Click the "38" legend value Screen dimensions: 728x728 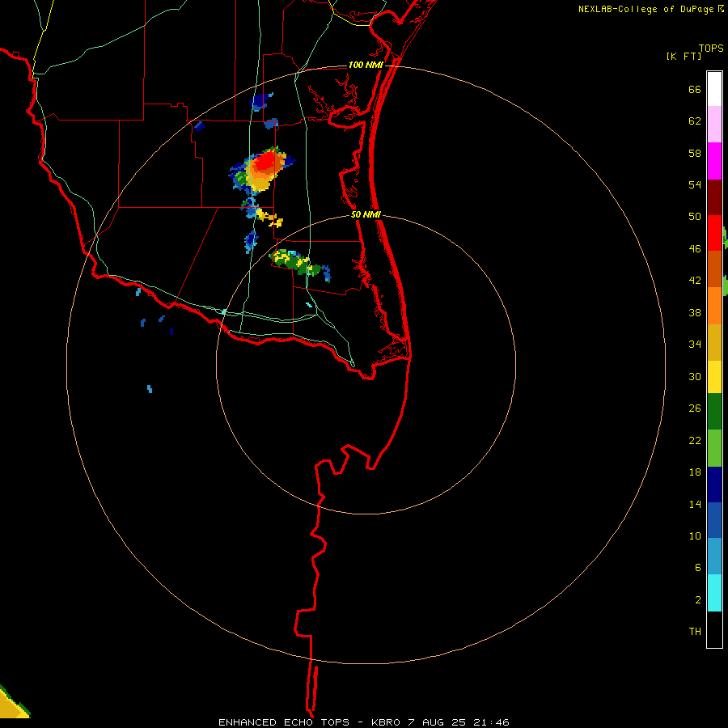tap(695, 312)
